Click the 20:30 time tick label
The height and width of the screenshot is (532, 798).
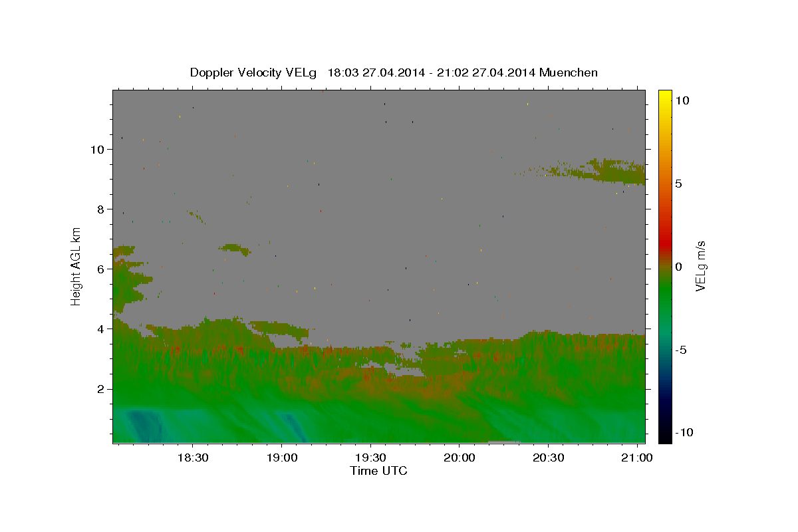pyautogui.click(x=549, y=458)
